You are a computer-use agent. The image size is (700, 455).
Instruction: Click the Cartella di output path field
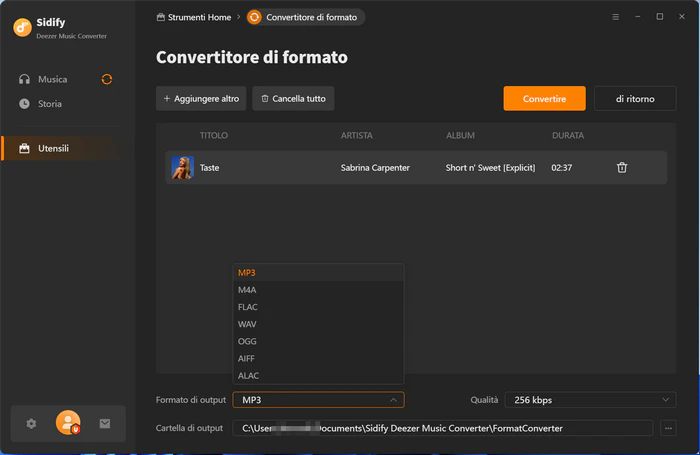pos(442,428)
